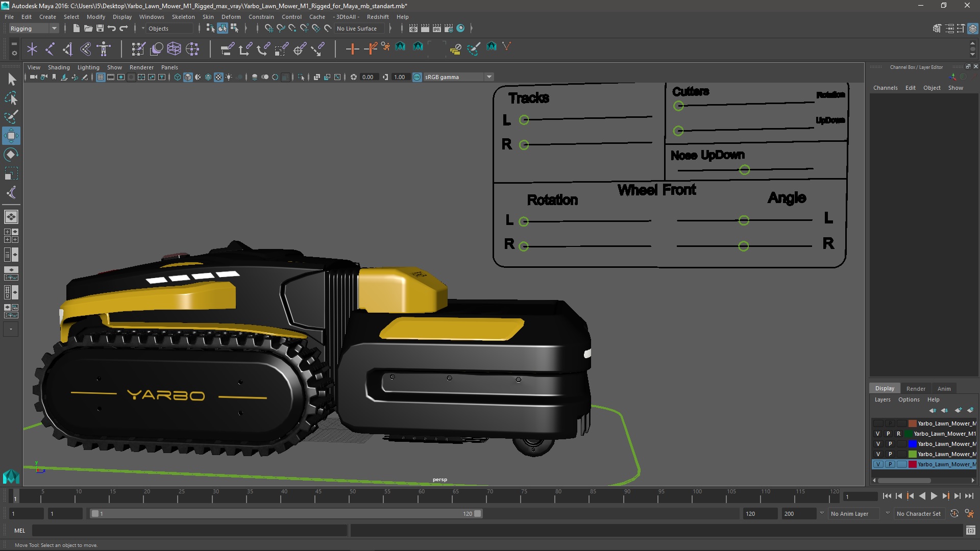Screen dimensions: 980x551
Task: Click the Maya home icon at bottom-left
Action: coord(11,477)
